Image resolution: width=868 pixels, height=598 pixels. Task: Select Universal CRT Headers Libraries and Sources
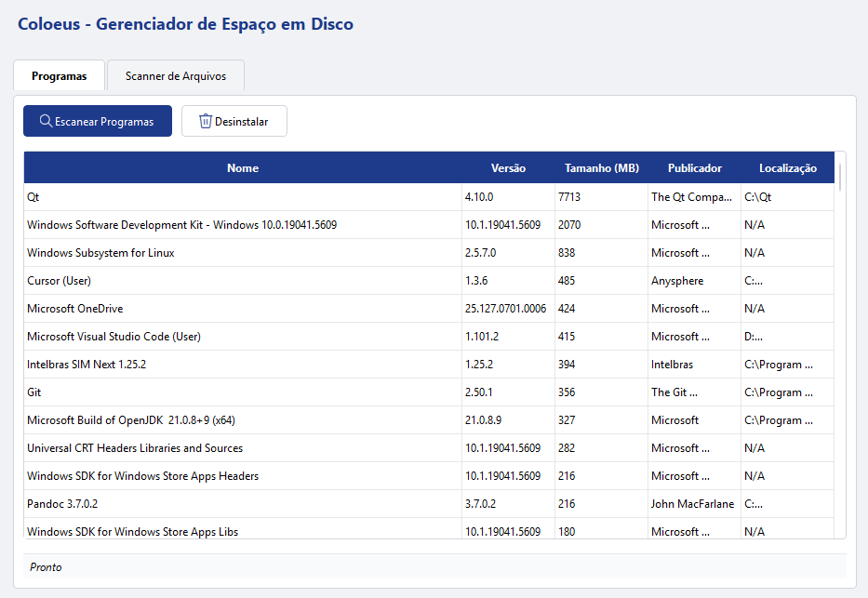point(429,448)
